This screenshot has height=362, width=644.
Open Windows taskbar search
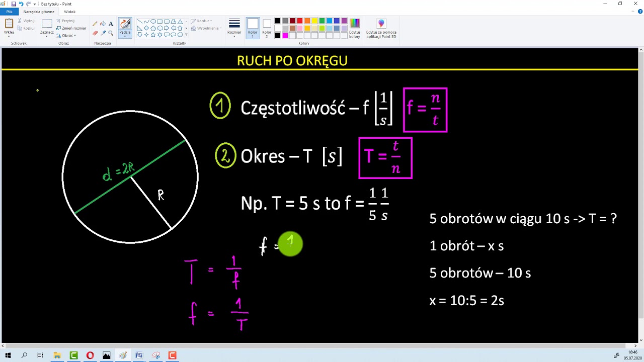[24, 355]
